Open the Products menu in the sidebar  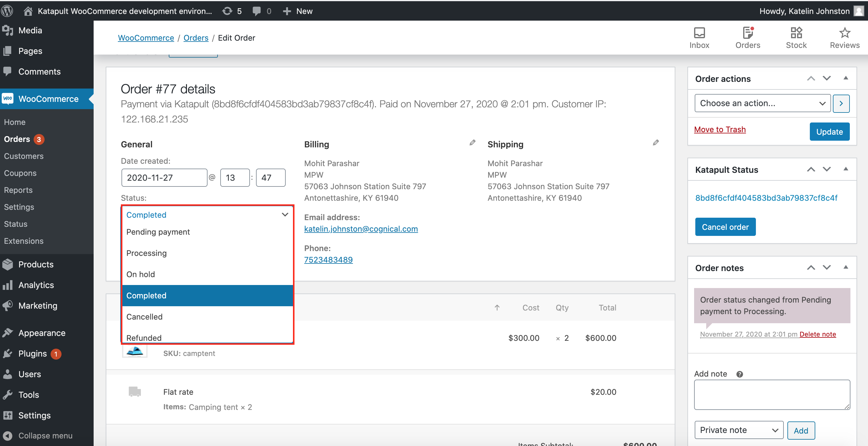pyautogui.click(x=36, y=264)
